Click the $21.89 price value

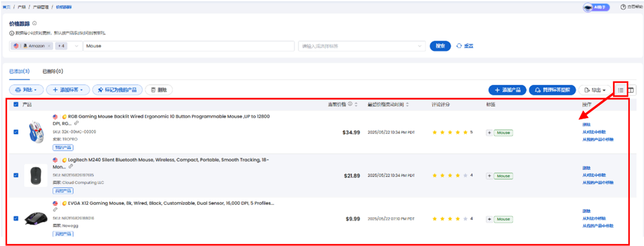pos(351,176)
